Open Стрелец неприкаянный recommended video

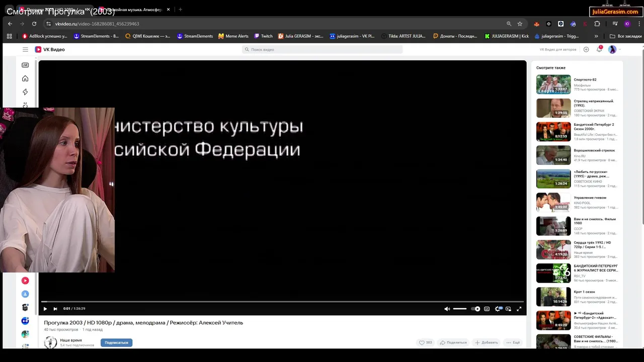pyautogui.click(x=577, y=108)
